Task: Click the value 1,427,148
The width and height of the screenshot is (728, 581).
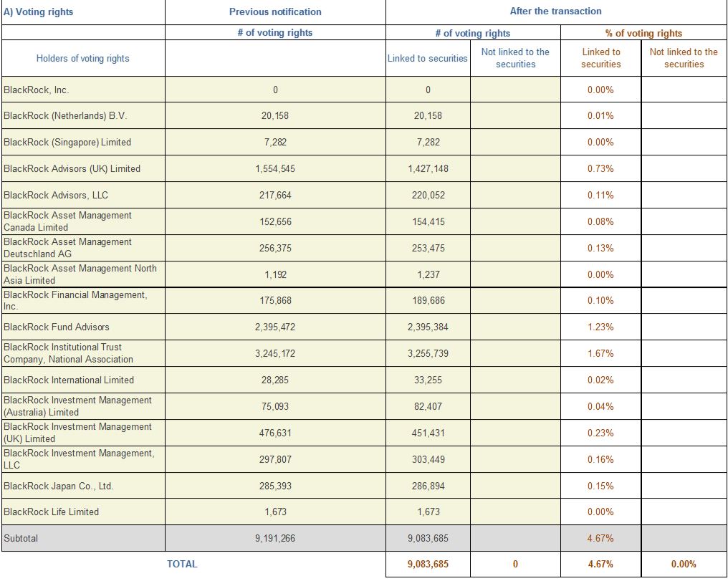Action: (x=428, y=169)
